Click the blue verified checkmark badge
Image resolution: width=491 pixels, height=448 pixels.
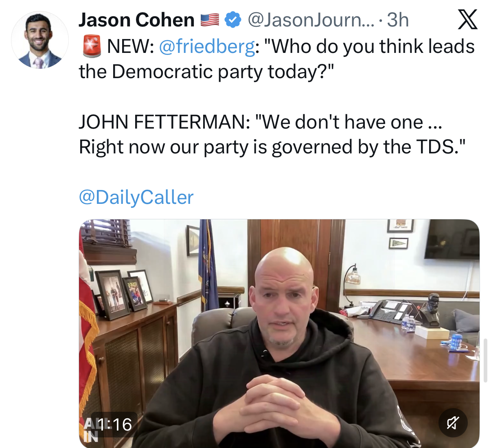pos(232,20)
